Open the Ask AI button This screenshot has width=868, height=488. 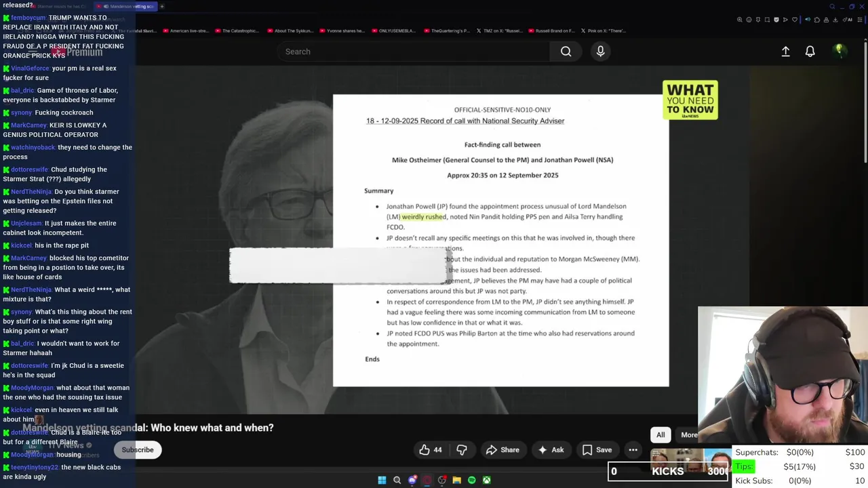click(551, 450)
